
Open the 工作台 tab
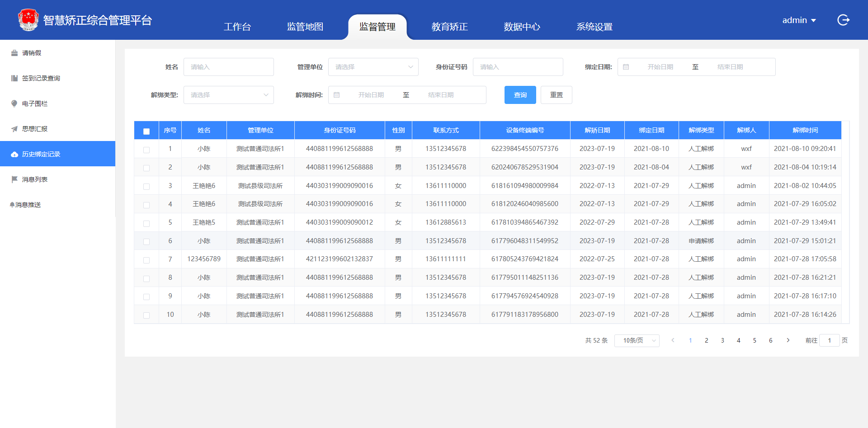(x=237, y=27)
